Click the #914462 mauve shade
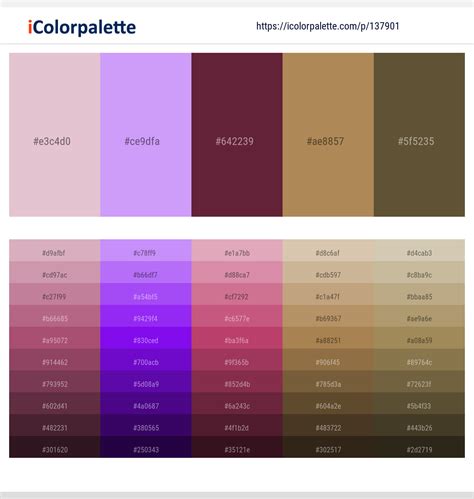 pos(55,360)
